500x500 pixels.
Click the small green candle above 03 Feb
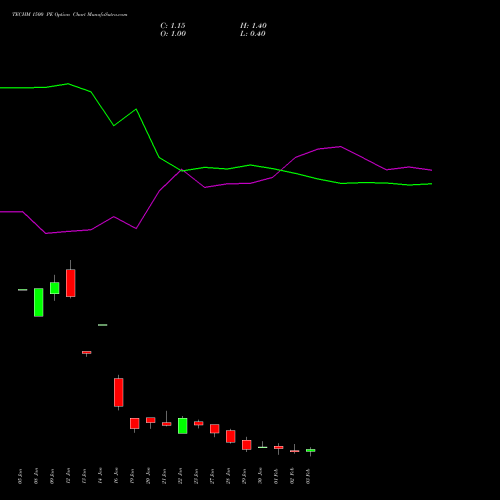click(311, 450)
